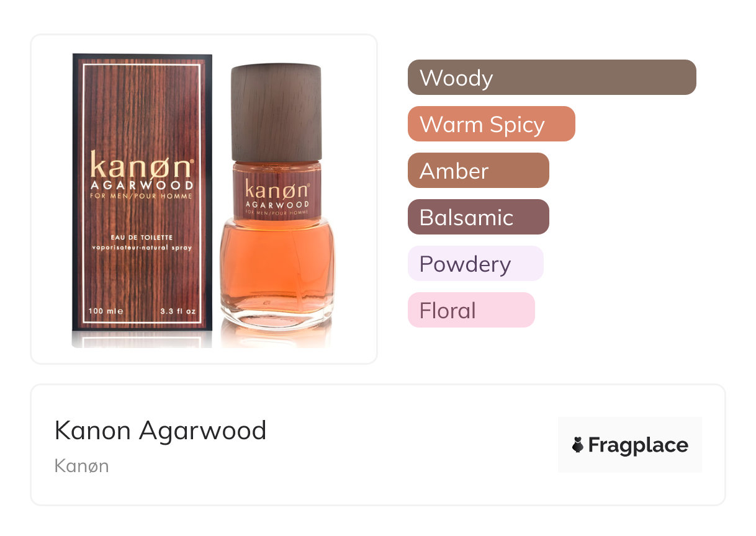Click the kanøn label on the bottle
This screenshot has height=536, width=756.
click(276, 189)
